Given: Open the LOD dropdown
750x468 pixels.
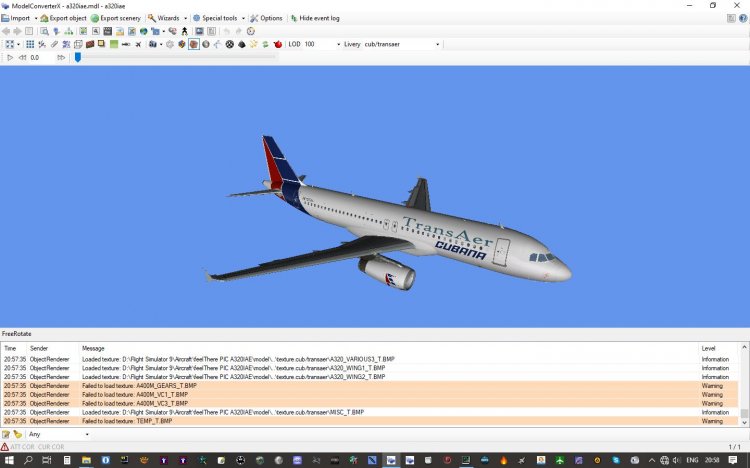Looking at the screenshot, I should (x=334, y=44).
